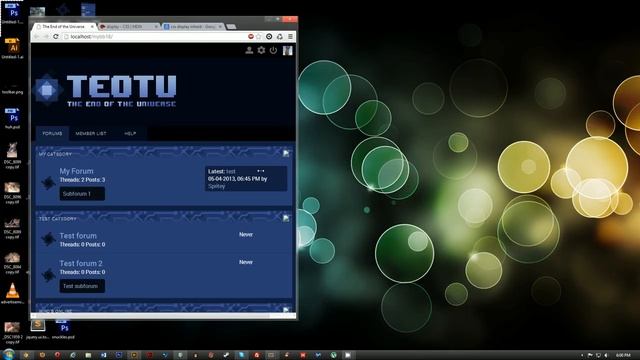Open the hub.psd desktop file

coord(13,118)
